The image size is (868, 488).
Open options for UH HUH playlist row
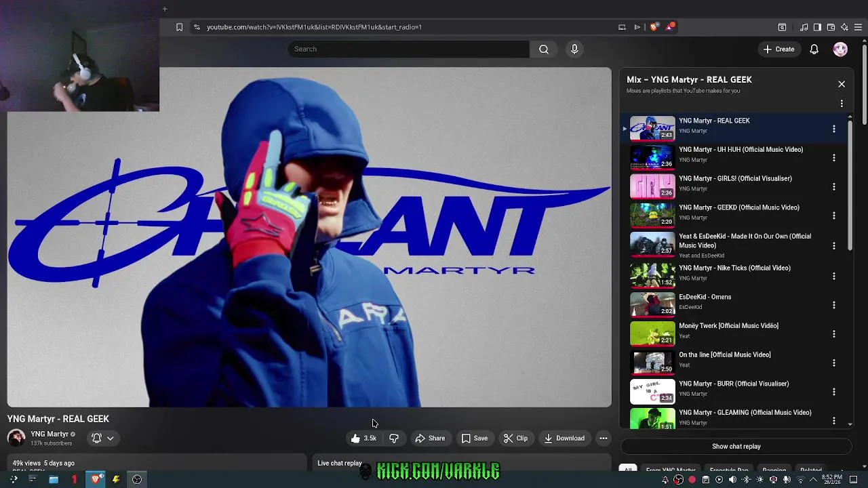pyautogui.click(x=833, y=157)
